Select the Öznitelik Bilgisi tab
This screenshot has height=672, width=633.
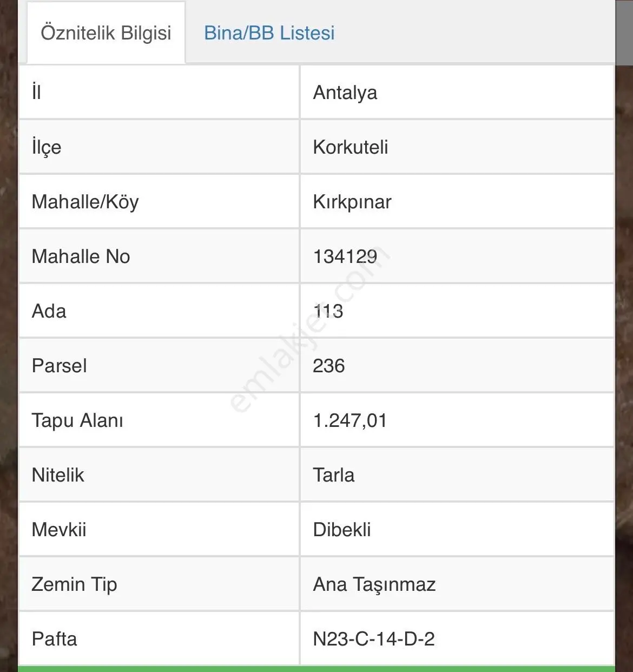pos(106,32)
